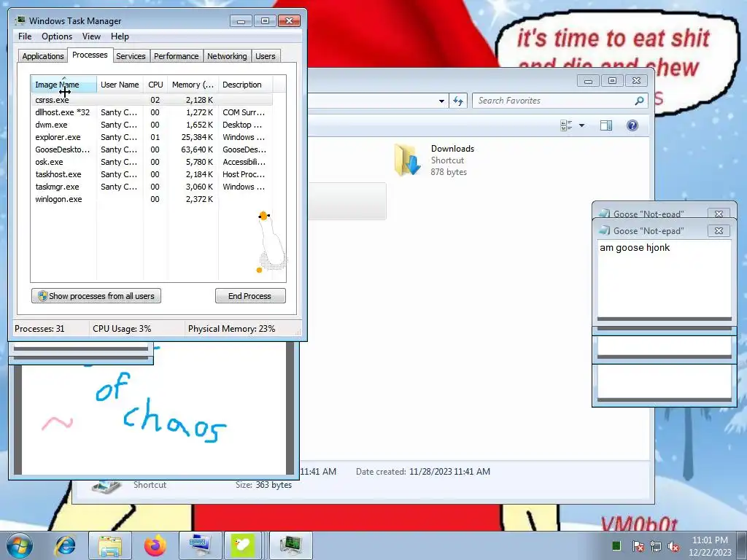This screenshot has width=747, height=560.
Task: Launch Internet Explorer from the taskbar
Action: [65, 545]
